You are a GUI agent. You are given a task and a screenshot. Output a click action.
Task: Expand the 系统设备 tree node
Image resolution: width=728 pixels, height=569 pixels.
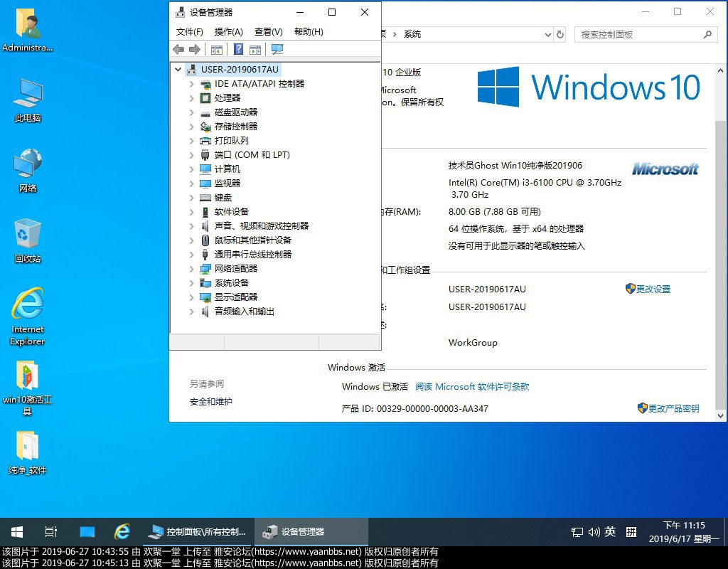pyautogui.click(x=192, y=283)
